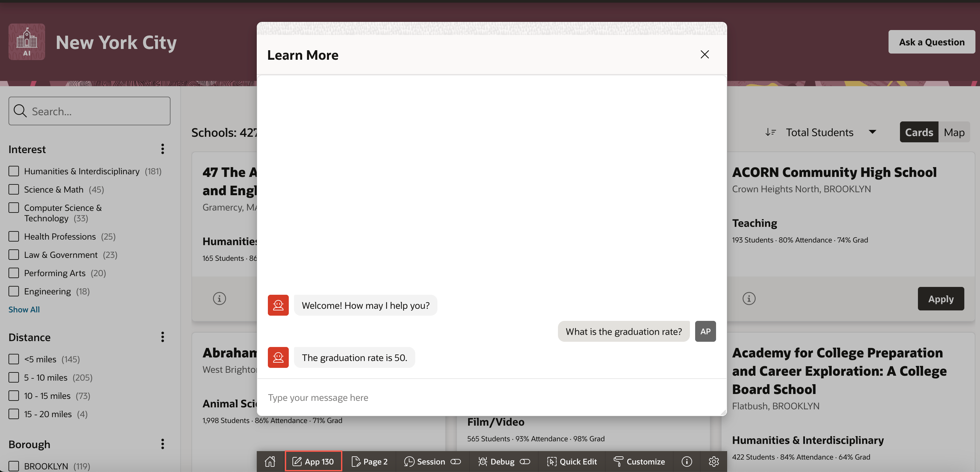Focus the Type your message here field
This screenshot has width=980, height=472.
pos(492,398)
